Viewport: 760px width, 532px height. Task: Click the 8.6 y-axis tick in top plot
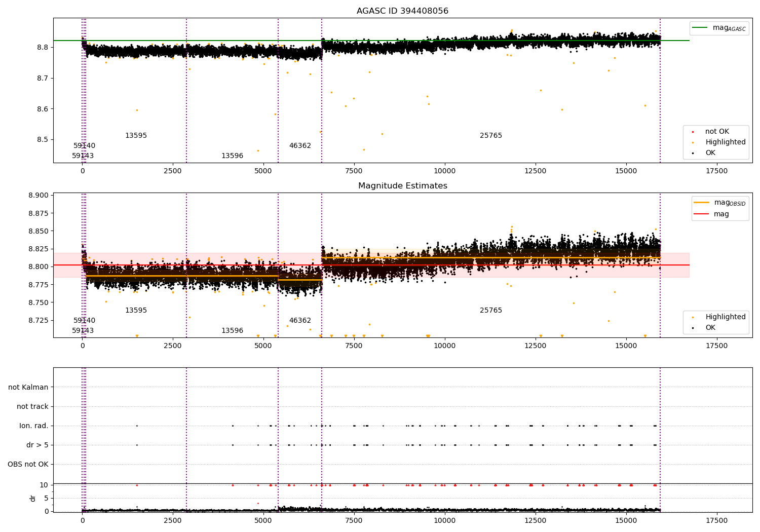[43, 109]
